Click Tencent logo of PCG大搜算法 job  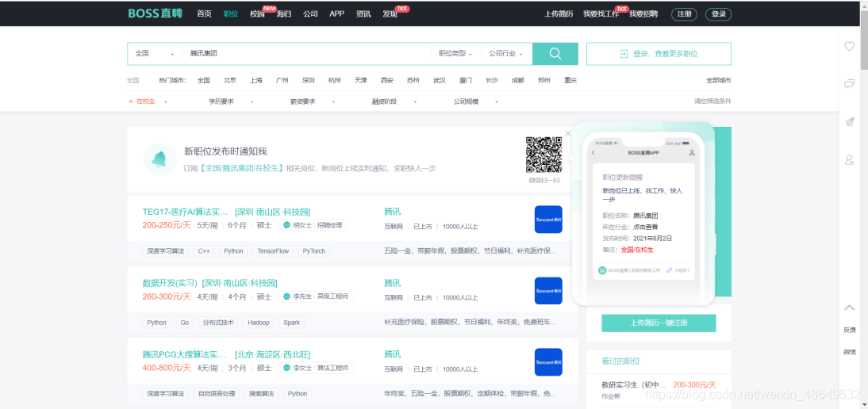548,362
